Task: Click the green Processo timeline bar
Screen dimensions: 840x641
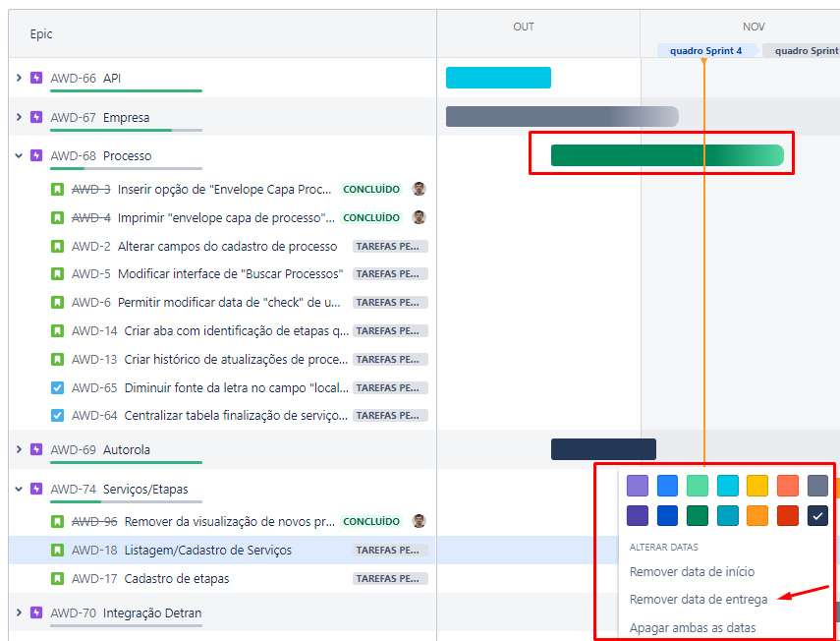Action: (667, 155)
